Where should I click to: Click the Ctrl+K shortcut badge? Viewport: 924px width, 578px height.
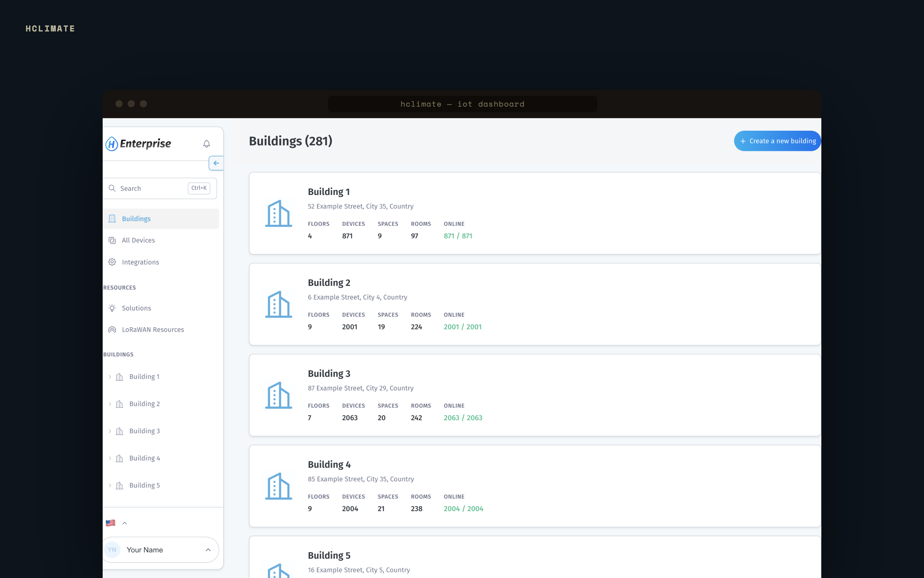[x=199, y=188]
